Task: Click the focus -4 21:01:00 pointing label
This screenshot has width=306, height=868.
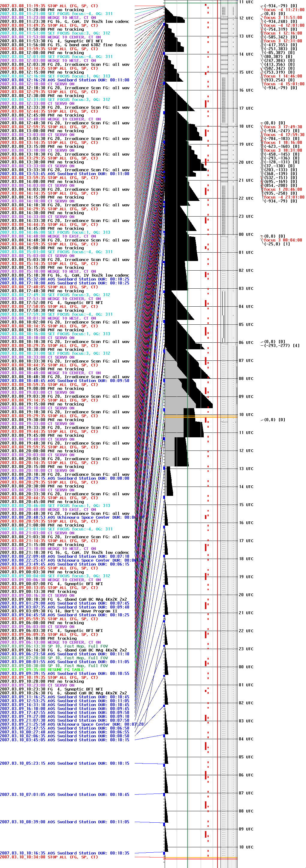Action: [283, 197]
